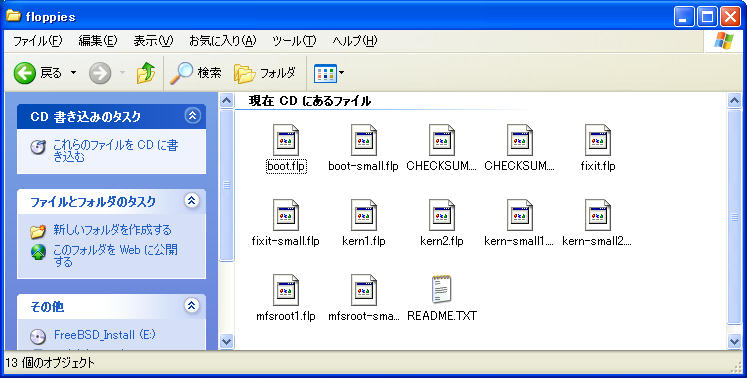Select the mfsroot1.flp file icon
The height and width of the screenshot is (378, 747).
coord(286,290)
